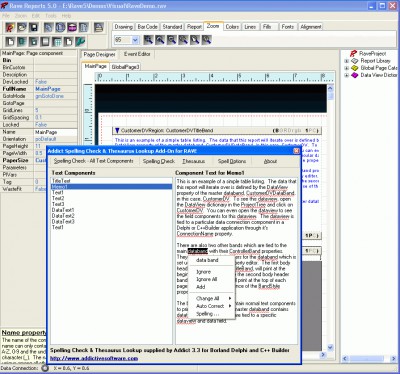Select Memo1 in the Text Components list
The width and height of the screenshot is (400, 374).
click(111, 187)
